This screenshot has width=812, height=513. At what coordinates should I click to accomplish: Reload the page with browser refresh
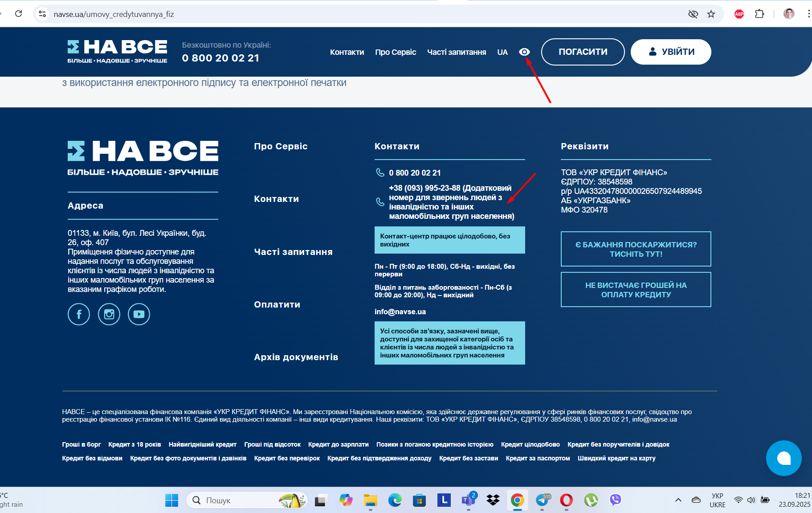(x=18, y=14)
